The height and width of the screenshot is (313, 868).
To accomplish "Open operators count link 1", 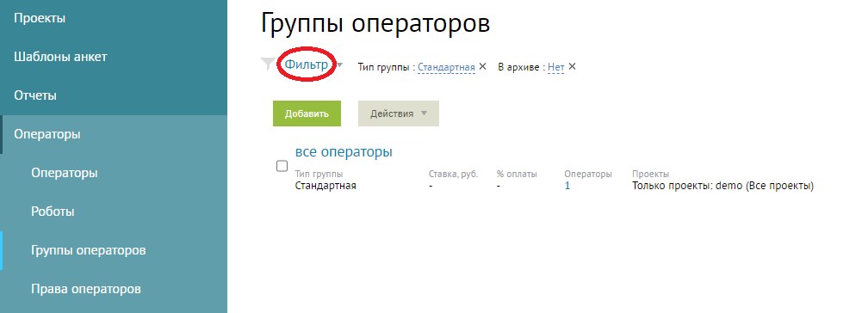I will coord(567,186).
